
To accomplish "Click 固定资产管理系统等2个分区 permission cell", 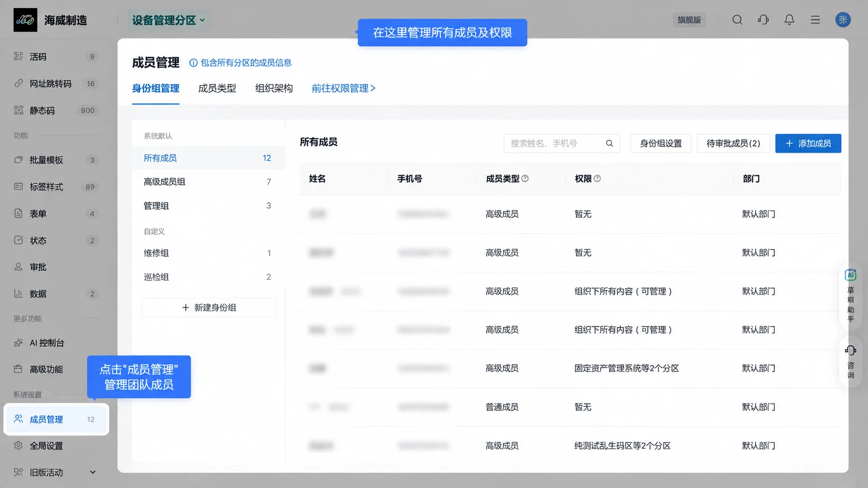I will [x=626, y=368].
